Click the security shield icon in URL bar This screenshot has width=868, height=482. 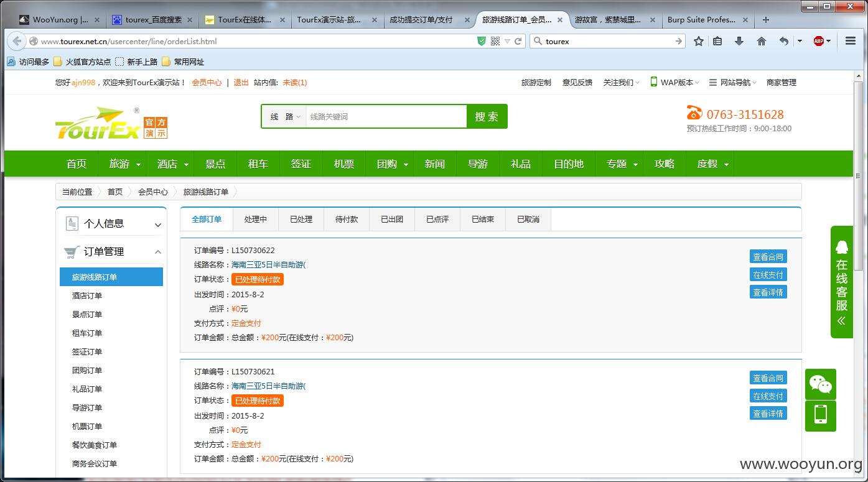[x=482, y=41]
